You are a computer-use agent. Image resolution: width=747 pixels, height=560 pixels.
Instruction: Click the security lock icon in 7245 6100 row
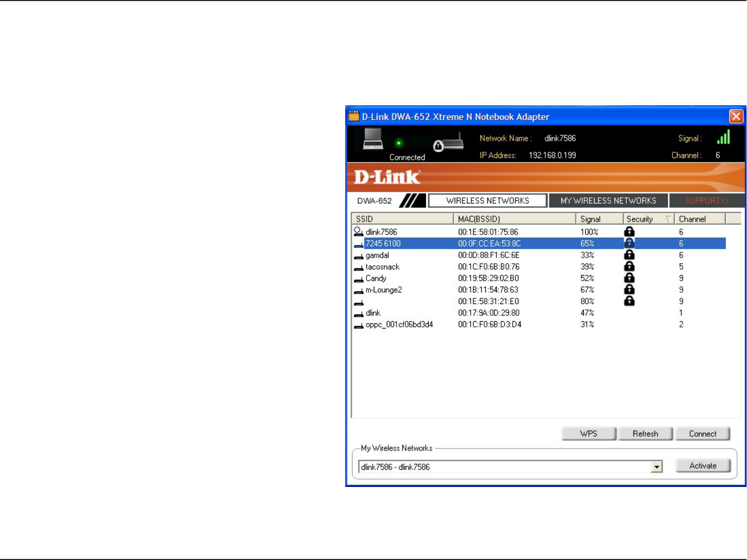click(629, 243)
